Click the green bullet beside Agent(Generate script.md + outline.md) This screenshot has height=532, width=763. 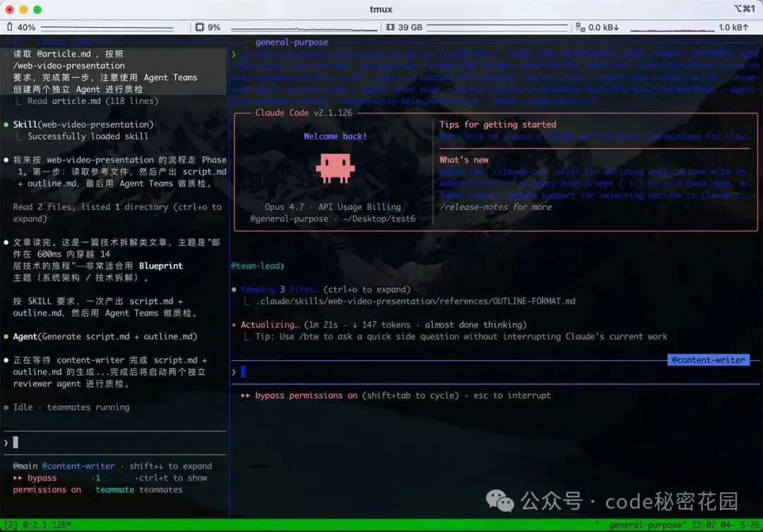coord(6,337)
